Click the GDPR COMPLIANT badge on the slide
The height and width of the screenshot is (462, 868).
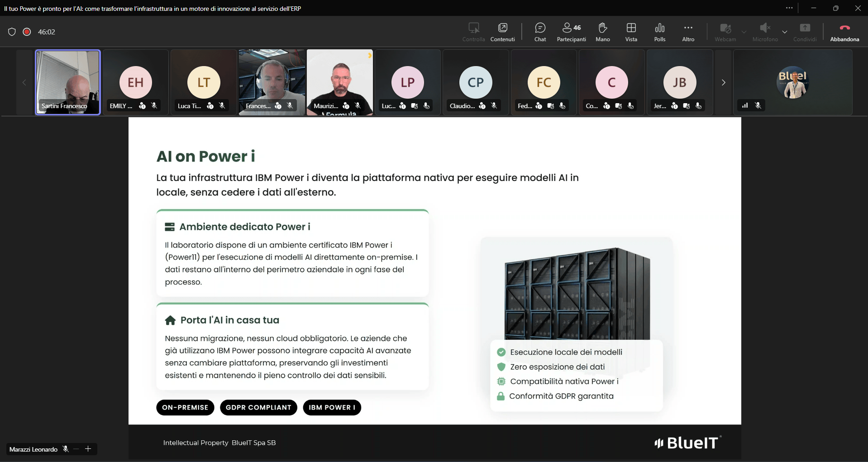(x=258, y=407)
